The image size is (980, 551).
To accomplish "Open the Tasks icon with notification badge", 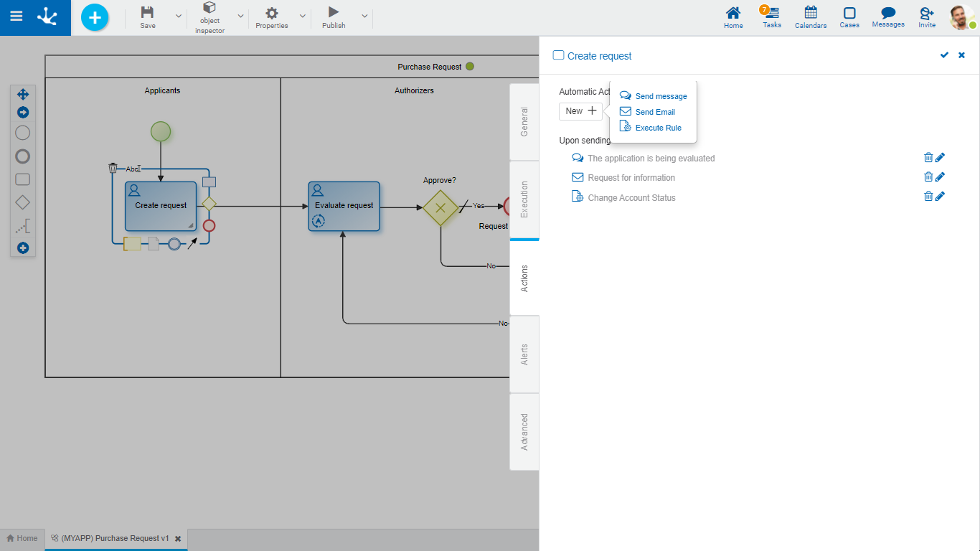I will tap(772, 13).
